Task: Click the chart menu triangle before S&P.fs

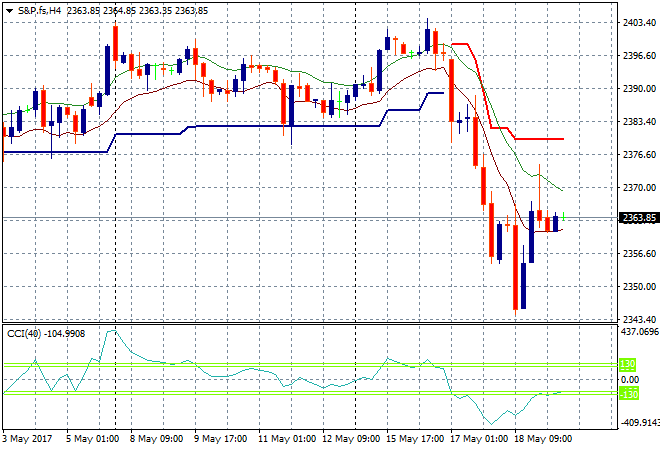Action: click(9, 11)
